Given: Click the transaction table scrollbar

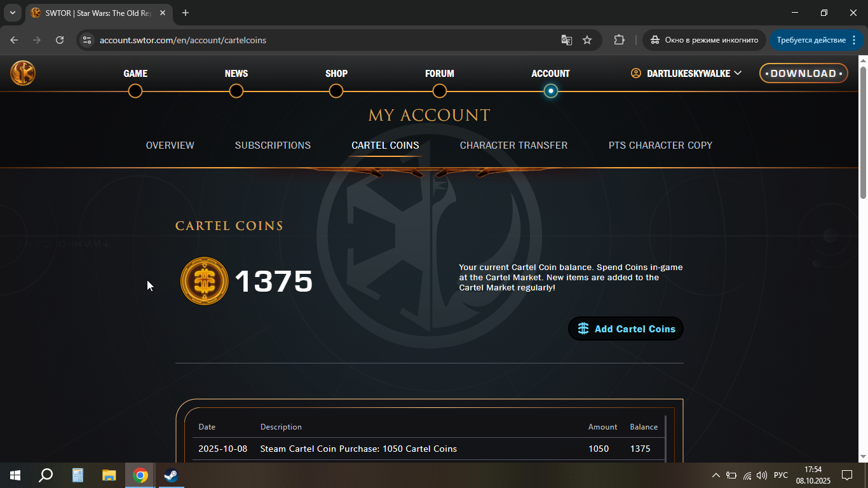Looking at the screenshot, I should coord(665,439).
